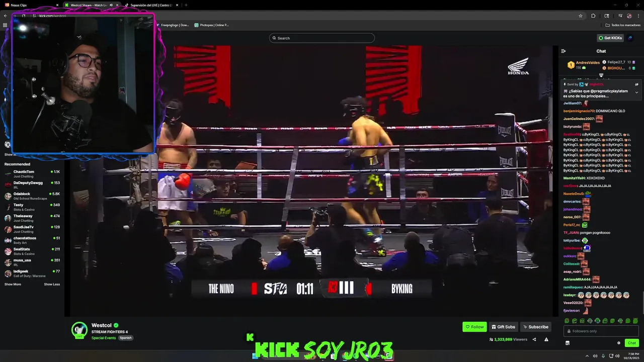Insert the last quick emote above the chat input
The image size is (644, 362).
coord(635,321)
